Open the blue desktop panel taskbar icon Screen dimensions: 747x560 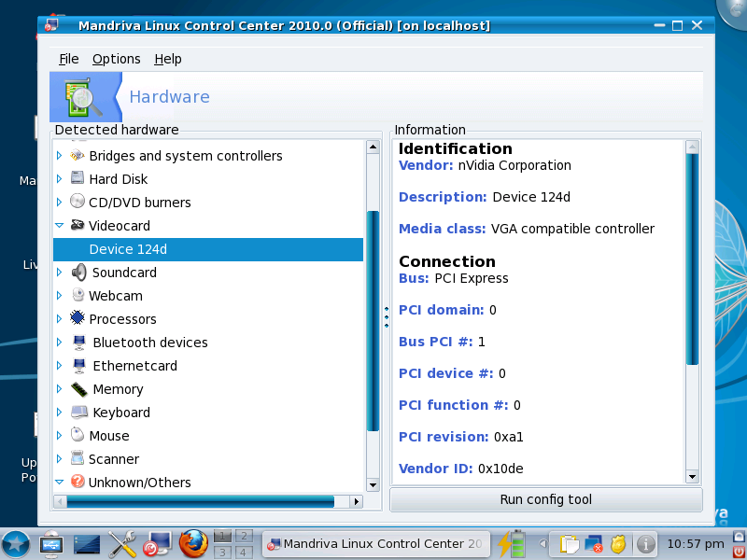(87, 544)
